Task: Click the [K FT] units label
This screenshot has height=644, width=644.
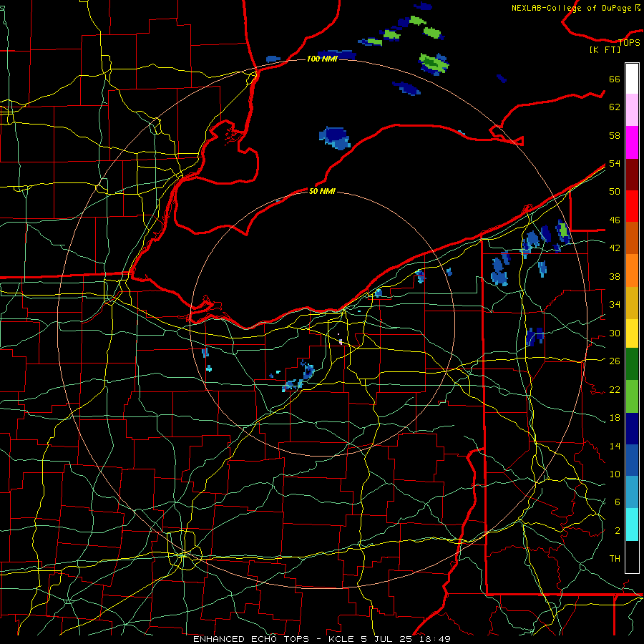Action: (x=605, y=49)
